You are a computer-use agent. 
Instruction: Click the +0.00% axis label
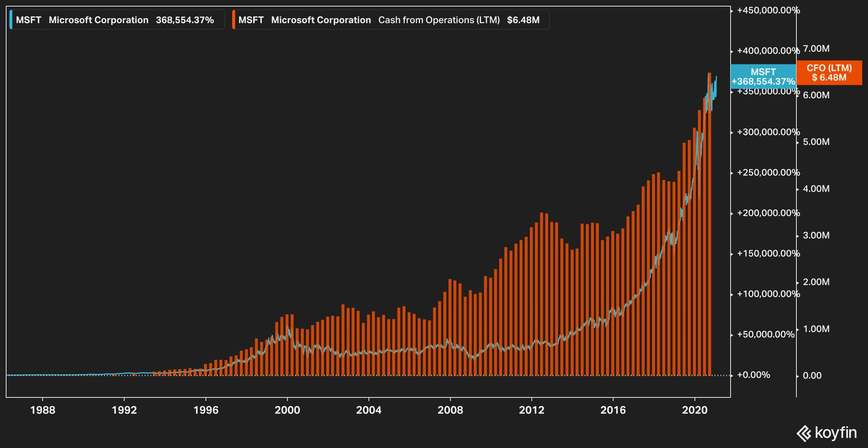[753, 375]
